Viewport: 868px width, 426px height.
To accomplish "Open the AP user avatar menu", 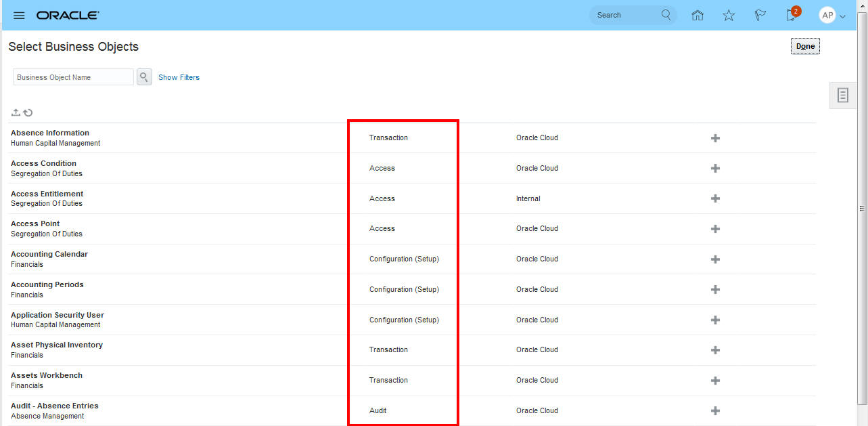I will pos(832,15).
